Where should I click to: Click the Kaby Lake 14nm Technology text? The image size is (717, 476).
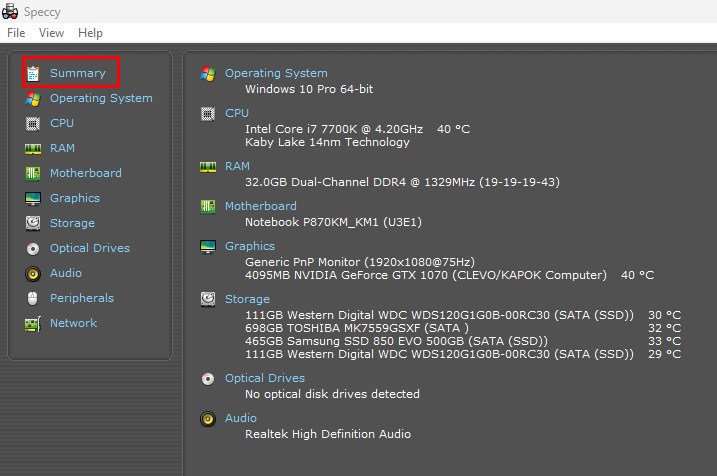point(327,142)
